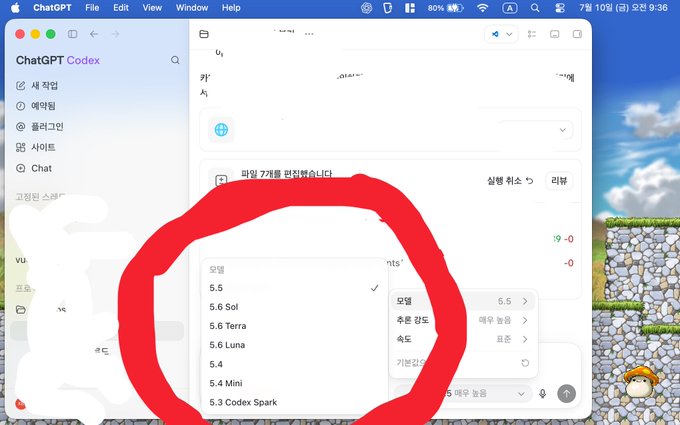Screen dimensions: 680x425
Task: Open the Apple menu
Action: click(15, 8)
